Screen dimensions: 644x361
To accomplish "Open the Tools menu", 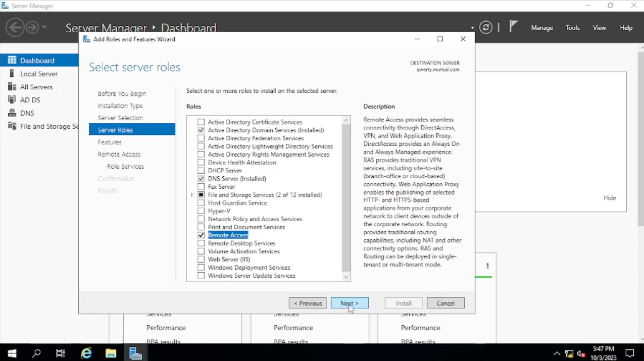I will click(573, 28).
